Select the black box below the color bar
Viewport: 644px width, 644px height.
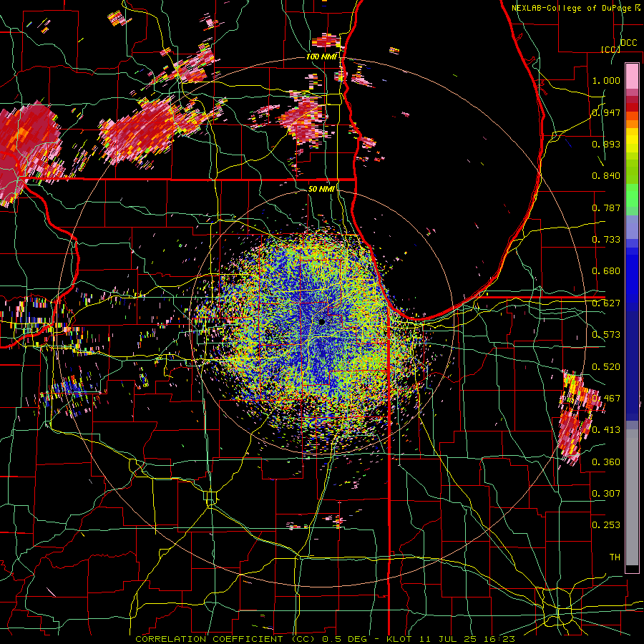click(632, 570)
